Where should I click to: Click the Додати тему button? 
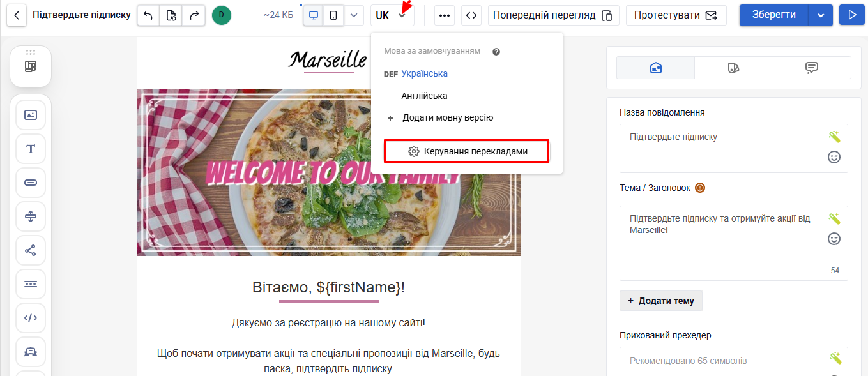[x=661, y=301]
